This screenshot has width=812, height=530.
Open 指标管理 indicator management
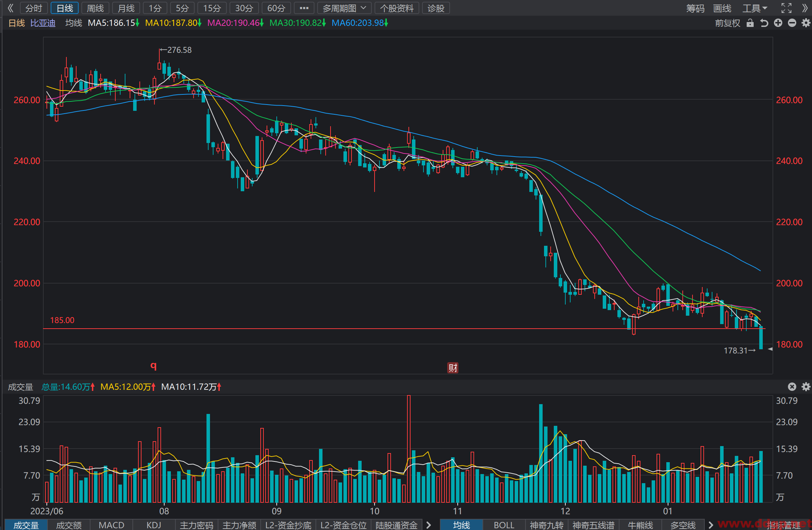click(783, 525)
